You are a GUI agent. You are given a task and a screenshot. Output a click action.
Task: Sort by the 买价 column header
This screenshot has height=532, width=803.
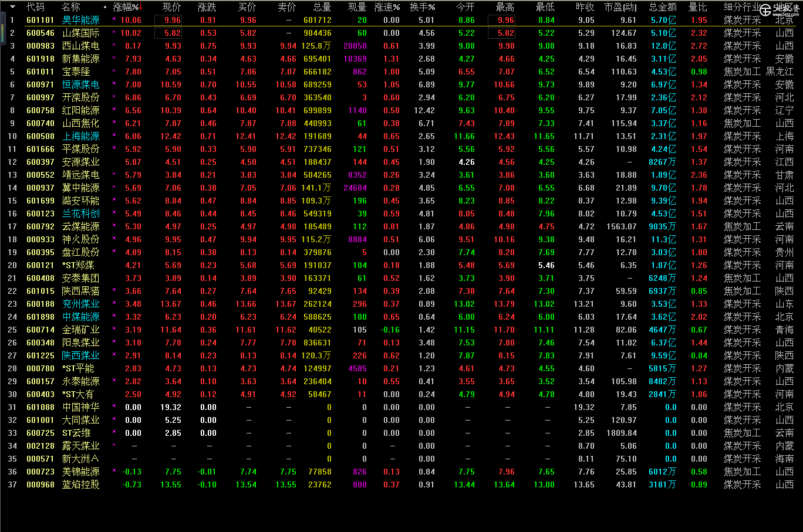click(247, 7)
